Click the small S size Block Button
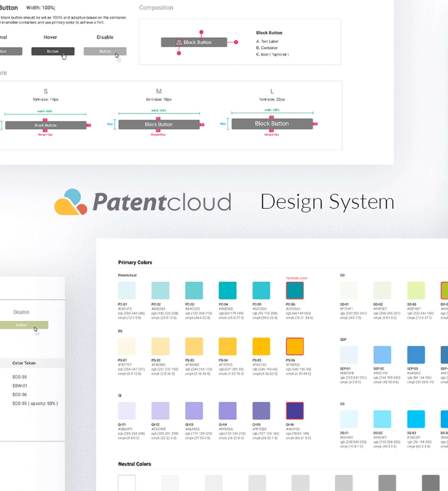The image size is (448, 491). click(x=45, y=125)
